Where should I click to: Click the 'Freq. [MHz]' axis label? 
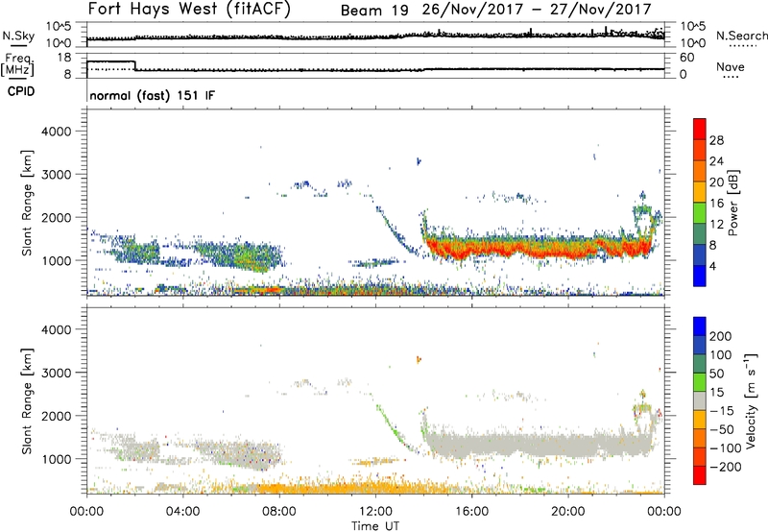[x=17, y=64]
